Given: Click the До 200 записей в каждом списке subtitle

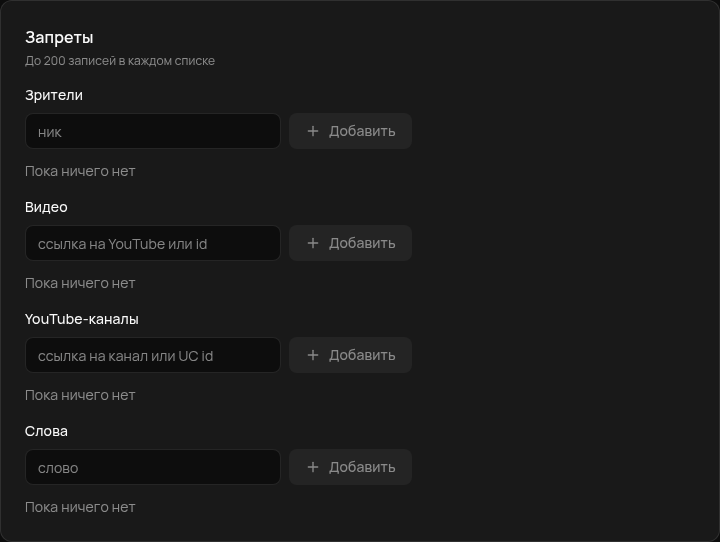Looking at the screenshot, I should pos(120,61).
